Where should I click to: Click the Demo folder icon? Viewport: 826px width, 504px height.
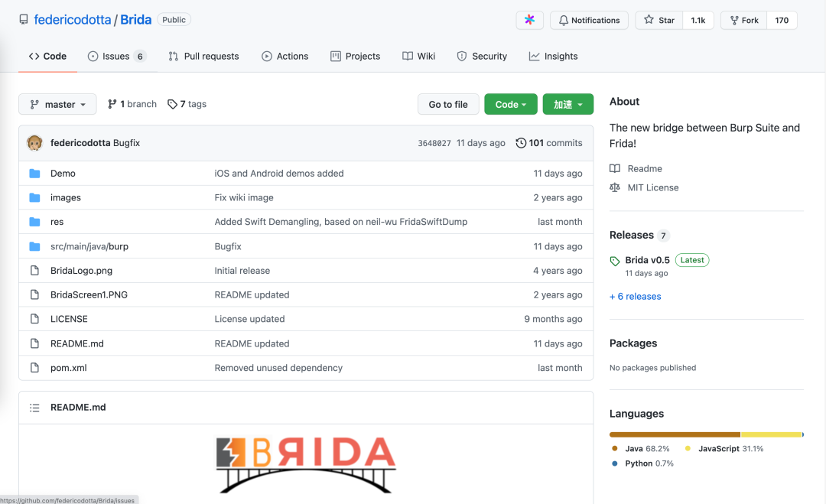coord(34,174)
